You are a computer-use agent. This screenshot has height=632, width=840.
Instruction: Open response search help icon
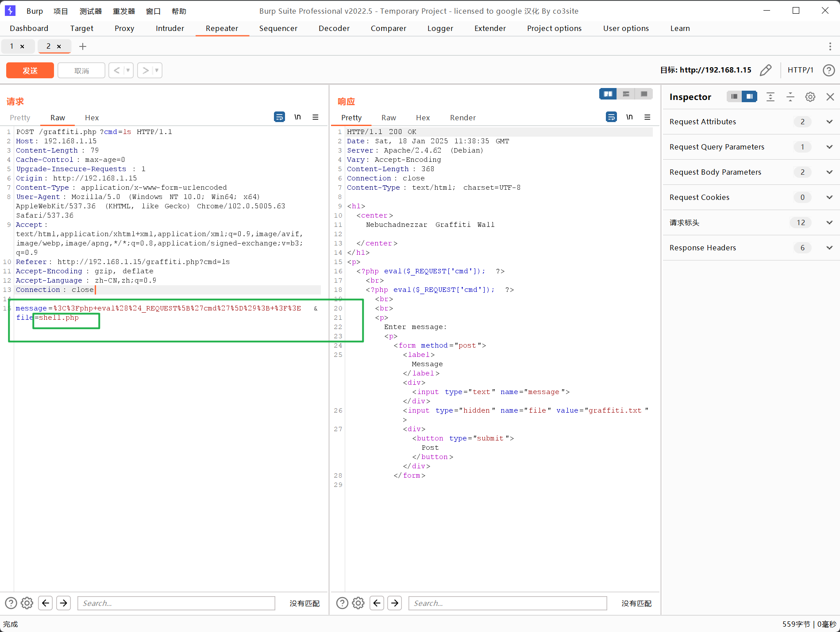[342, 603]
